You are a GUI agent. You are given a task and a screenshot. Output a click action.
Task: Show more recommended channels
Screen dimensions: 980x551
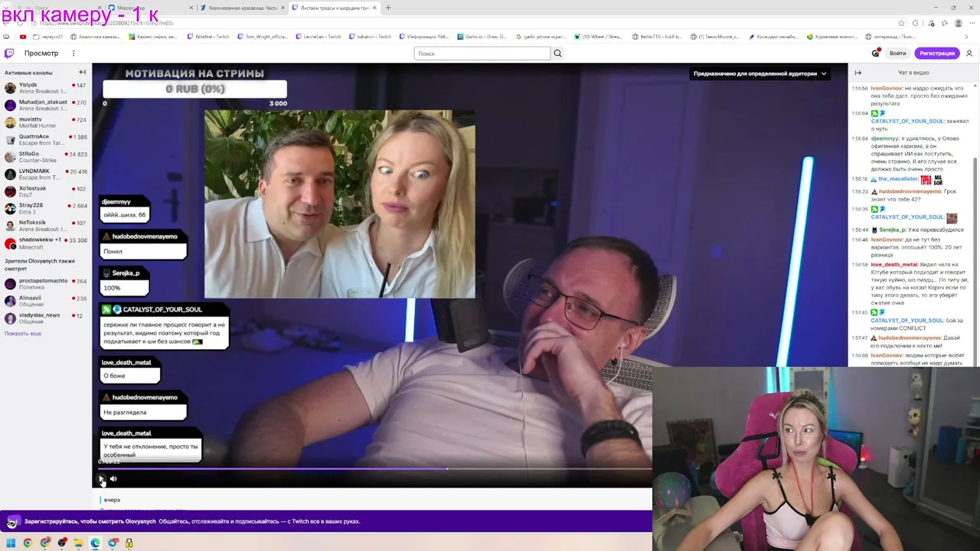(x=23, y=334)
